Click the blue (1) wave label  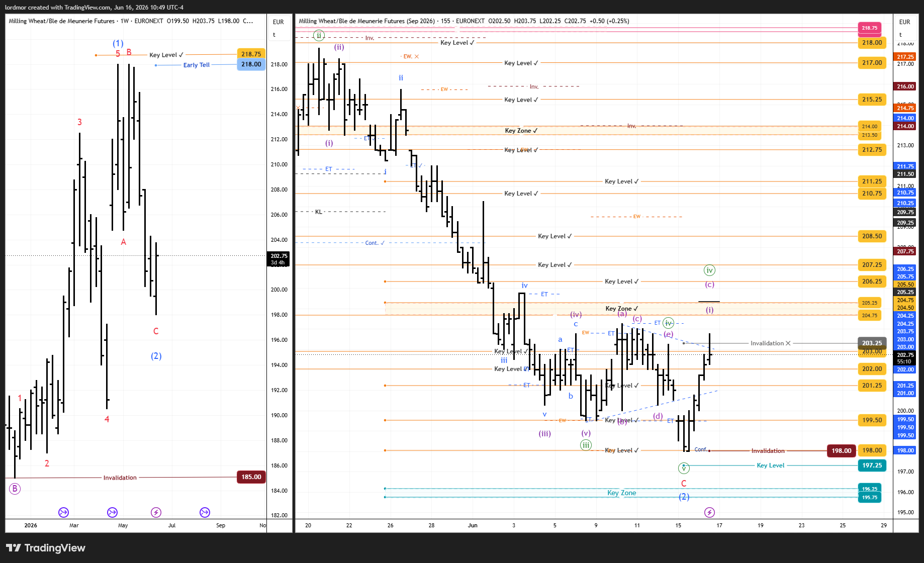[x=118, y=43]
